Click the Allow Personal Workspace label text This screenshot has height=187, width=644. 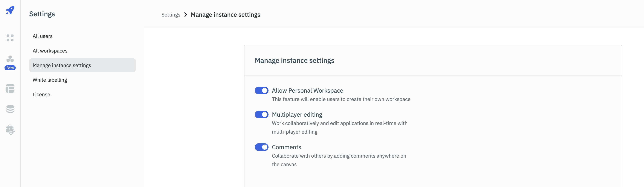(307, 90)
